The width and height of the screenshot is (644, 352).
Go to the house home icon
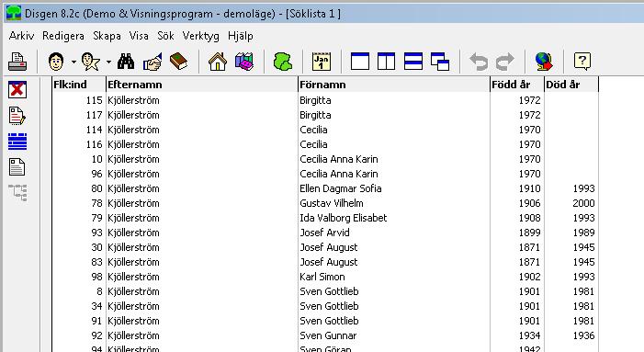(218, 62)
